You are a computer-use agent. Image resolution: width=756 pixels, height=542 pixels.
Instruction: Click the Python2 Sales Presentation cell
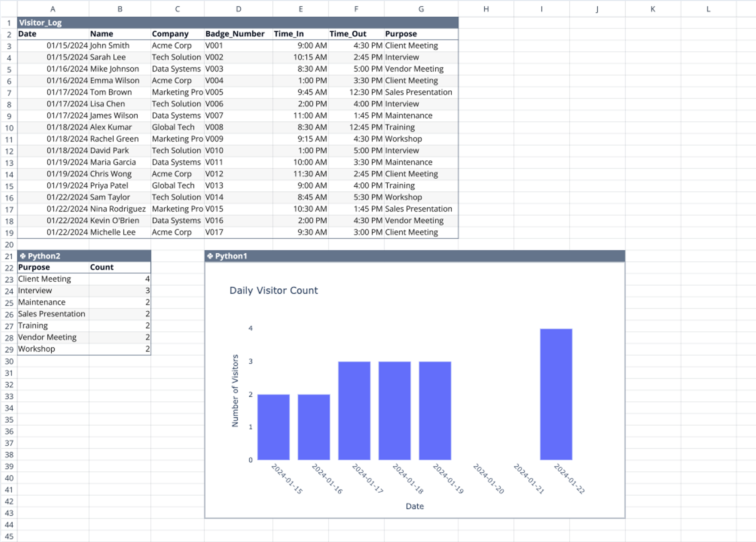click(53, 314)
